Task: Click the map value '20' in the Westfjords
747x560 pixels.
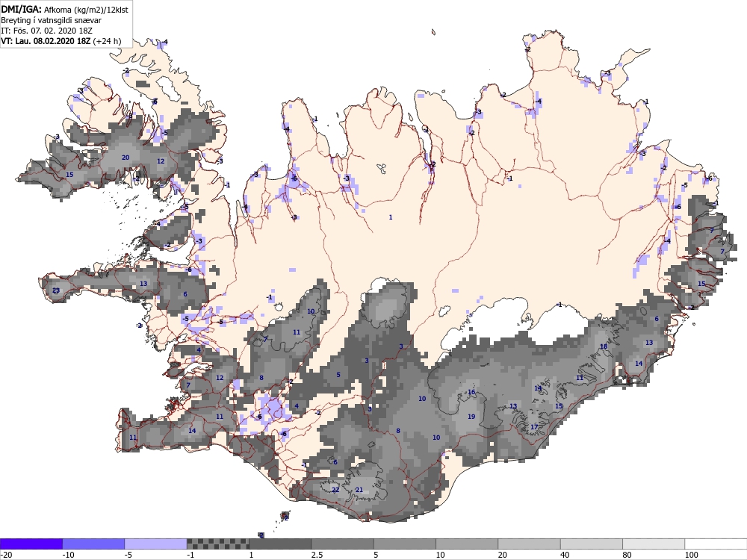Action: (x=125, y=158)
